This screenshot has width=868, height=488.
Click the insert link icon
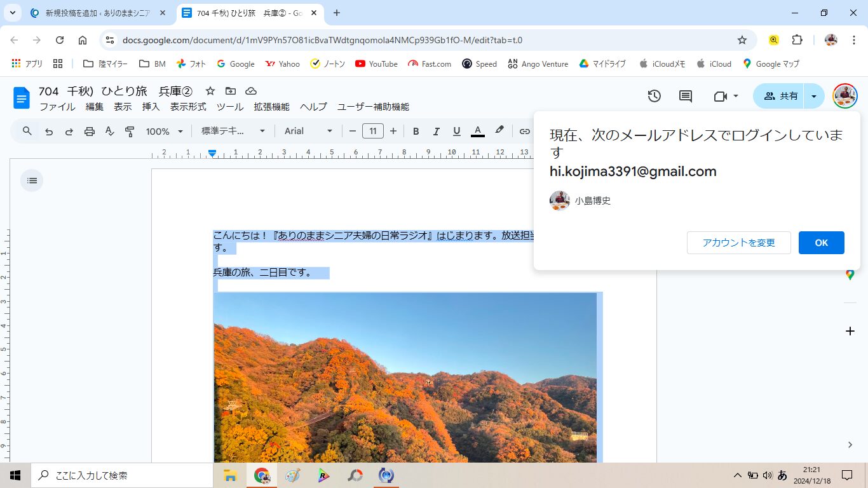[524, 132]
